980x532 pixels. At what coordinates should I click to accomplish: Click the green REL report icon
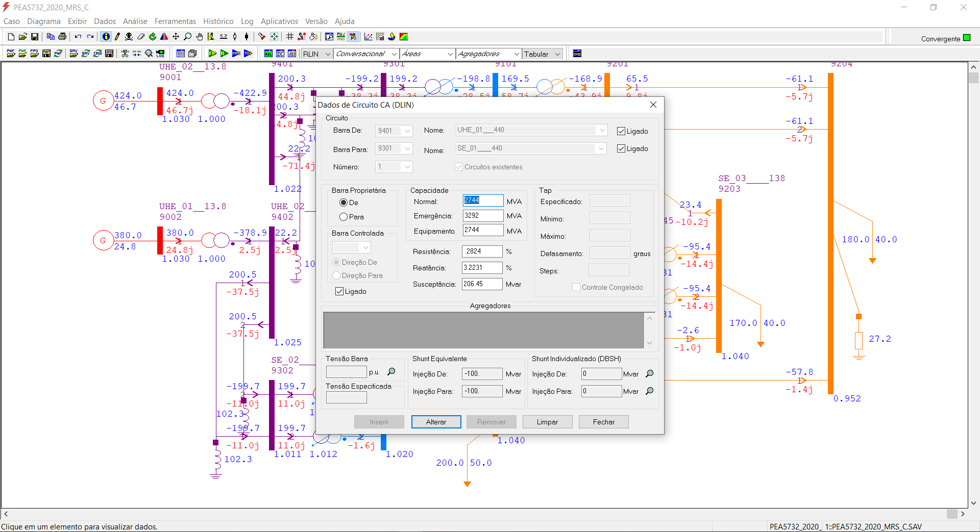pyautogui.click(x=268, y=54)
